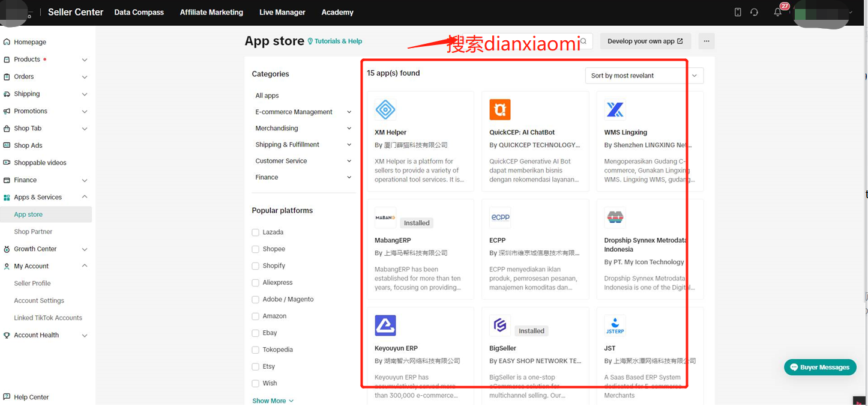Image resolution: width=868 pixels, height=406 pixels.
Task: Open Data Compass in top navigation
Action: click(139, 12)
